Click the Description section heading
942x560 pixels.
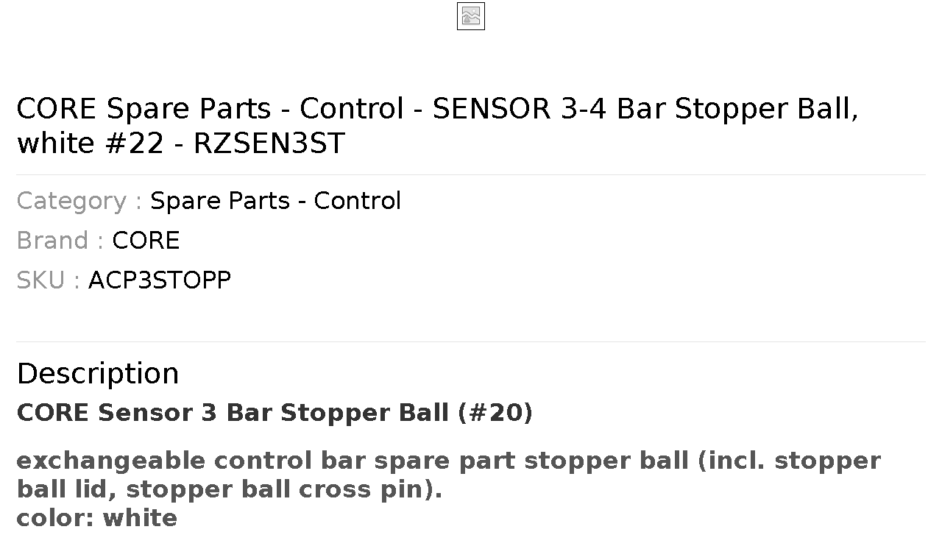pos(98,373)
